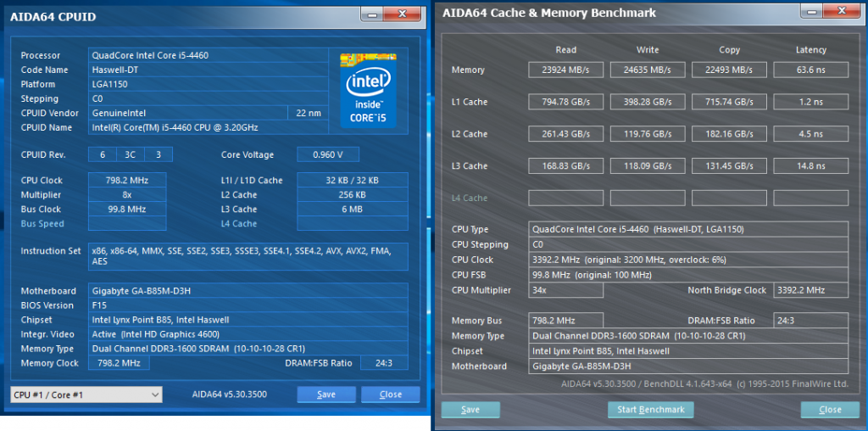The image size is (868, 431).
Task: Click Motherboard value Gigabyte GA-B85M-D3H in CPUID
Action: point(248,291)
